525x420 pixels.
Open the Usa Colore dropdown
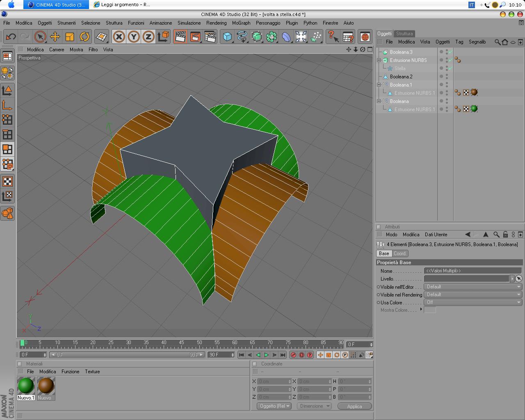[x=472, y=302]
